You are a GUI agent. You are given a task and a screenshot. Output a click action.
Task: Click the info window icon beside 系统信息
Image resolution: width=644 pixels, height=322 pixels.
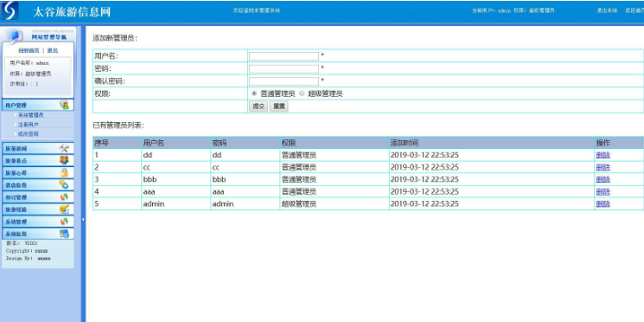[64, 234]
